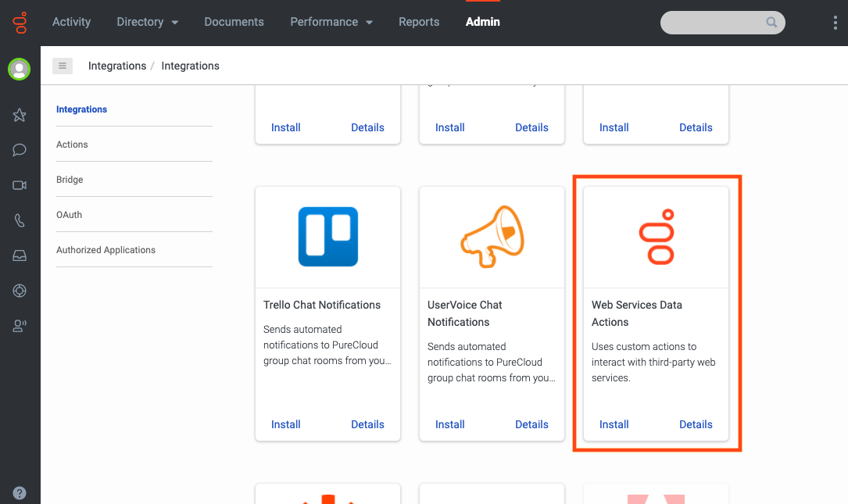Open the phone icon in the sidebar

click(20, 220)
